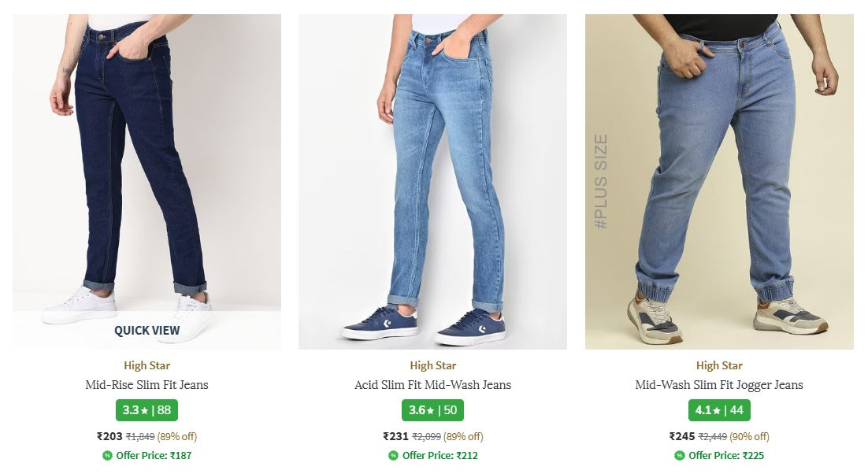The image size is (868, 474).
Task: Click the green offer icon beside ₹187
Action: (107, 455)
